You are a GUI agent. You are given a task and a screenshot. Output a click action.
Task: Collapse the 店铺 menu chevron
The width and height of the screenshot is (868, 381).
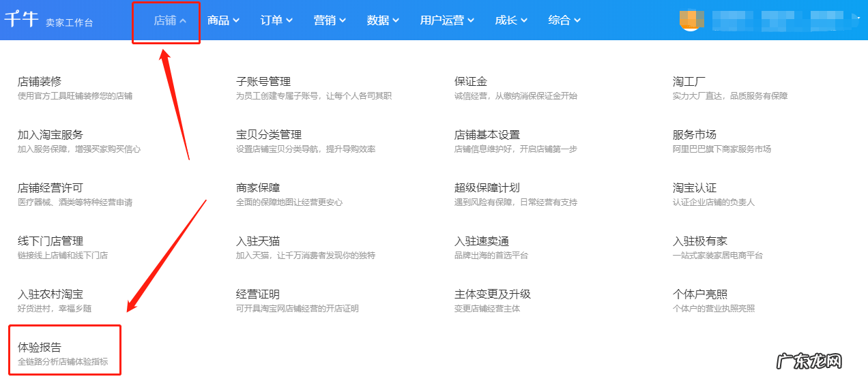pyautogui.click(x=183, y=20)
